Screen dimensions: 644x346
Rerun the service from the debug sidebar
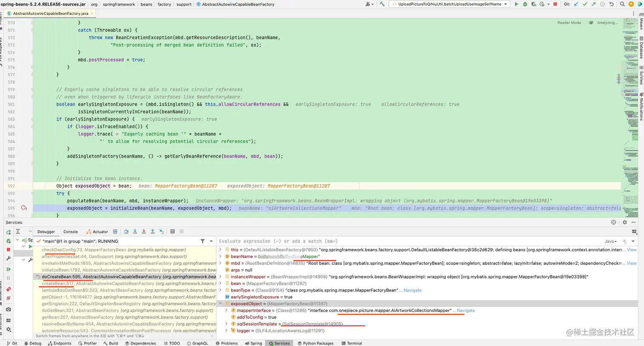[x=9, y=232]
